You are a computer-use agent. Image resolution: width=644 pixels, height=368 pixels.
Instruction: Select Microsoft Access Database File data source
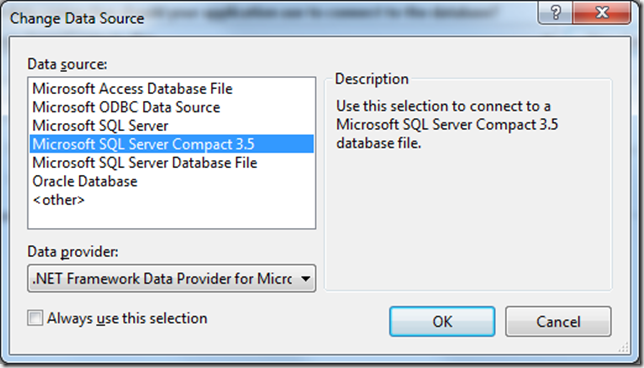[x=172, y=88]
